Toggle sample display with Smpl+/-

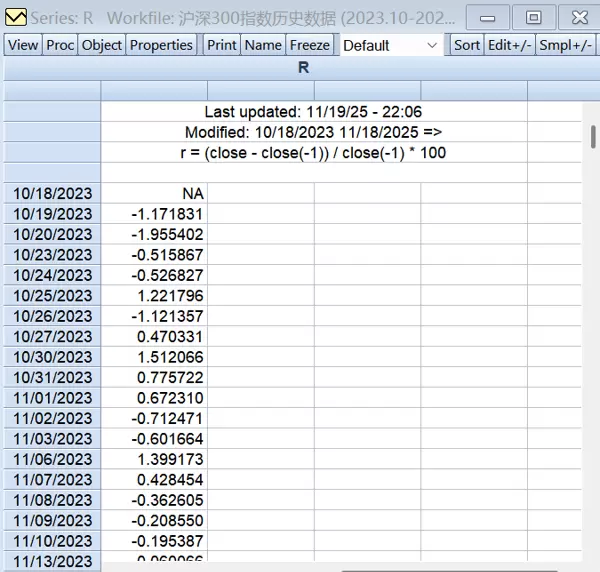(566, 45)
